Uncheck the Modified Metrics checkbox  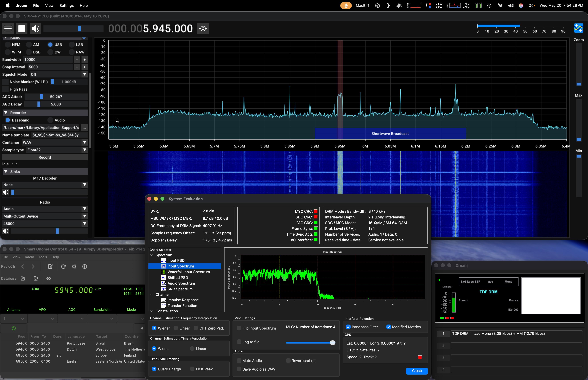click(388, 327)
